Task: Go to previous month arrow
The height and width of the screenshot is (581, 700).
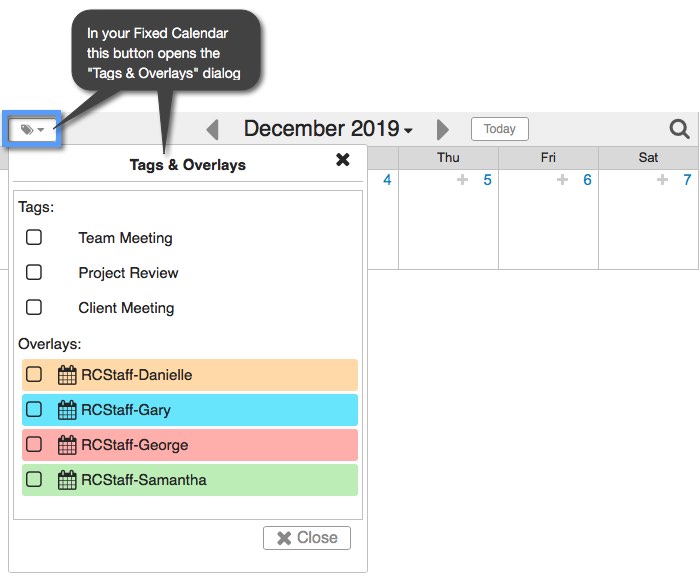Action: point(213,130)
